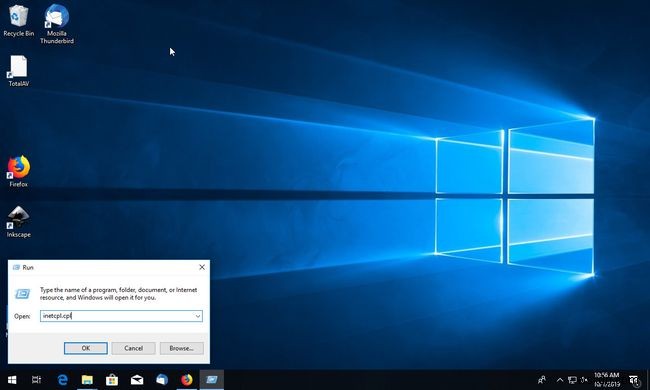Open the Windows Start menu
The height and width of the screenshot is (390, 650).
[x=12, y=380]
